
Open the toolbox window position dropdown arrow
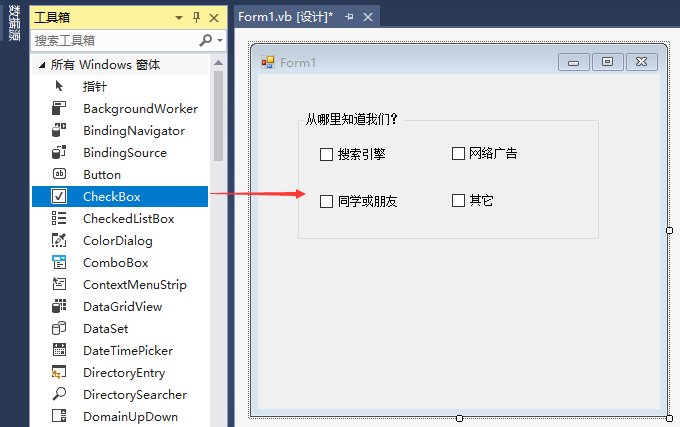coord(179,18)
